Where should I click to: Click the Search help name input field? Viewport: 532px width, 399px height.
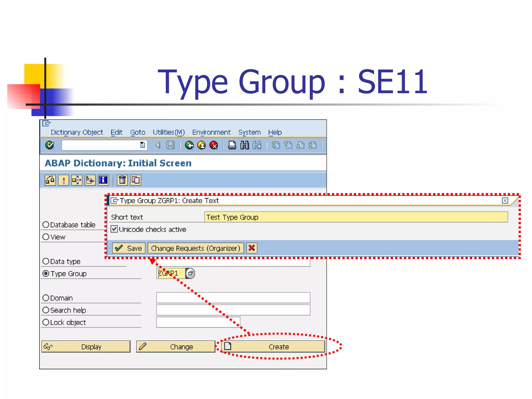click(233, 310)
